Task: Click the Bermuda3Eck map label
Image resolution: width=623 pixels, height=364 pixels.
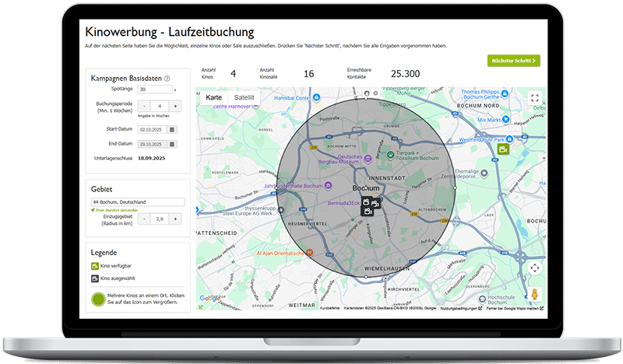Action: pyautogui.click(x=343, y=203)
